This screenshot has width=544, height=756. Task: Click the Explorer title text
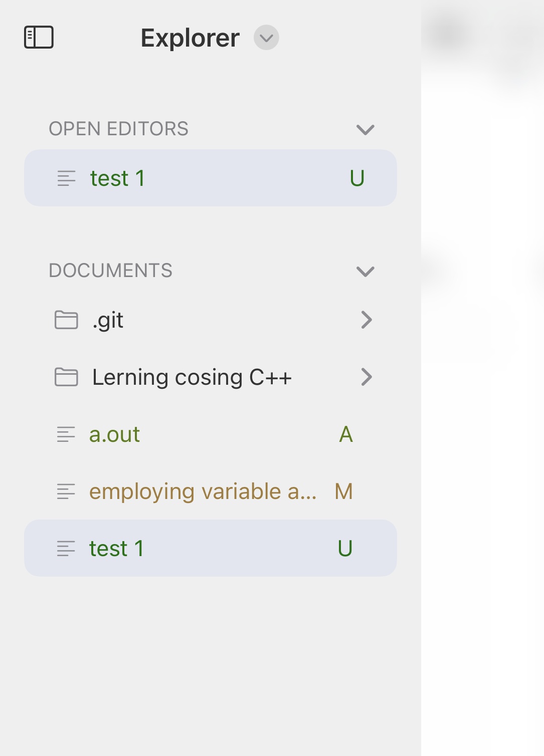[x=190, y=38]
